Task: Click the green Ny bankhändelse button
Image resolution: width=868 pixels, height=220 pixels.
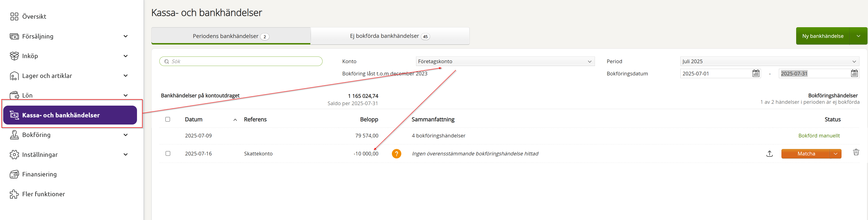Action: tap(822, 36)
